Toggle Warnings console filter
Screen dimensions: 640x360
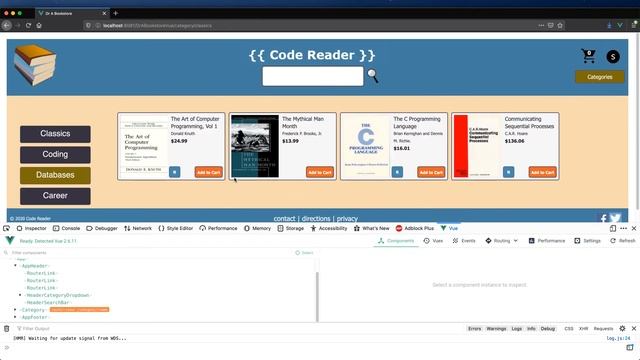496,329
